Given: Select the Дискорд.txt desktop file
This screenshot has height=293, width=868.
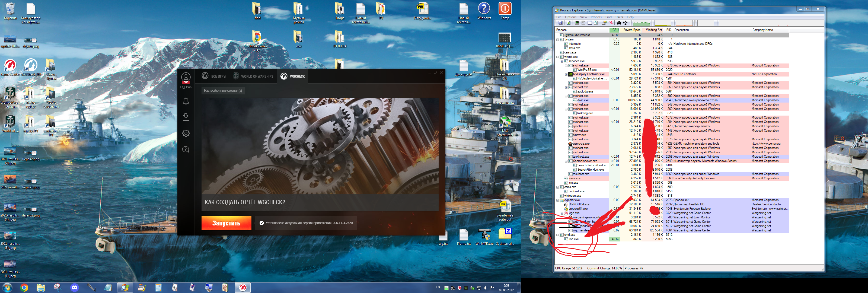Looking at the screenshot, I should coord(464,68).
